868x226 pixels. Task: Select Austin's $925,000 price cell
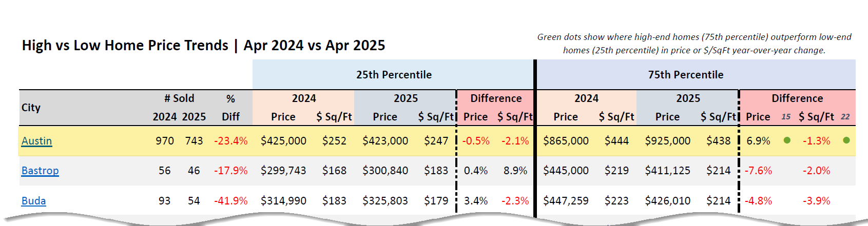point(667,141)
